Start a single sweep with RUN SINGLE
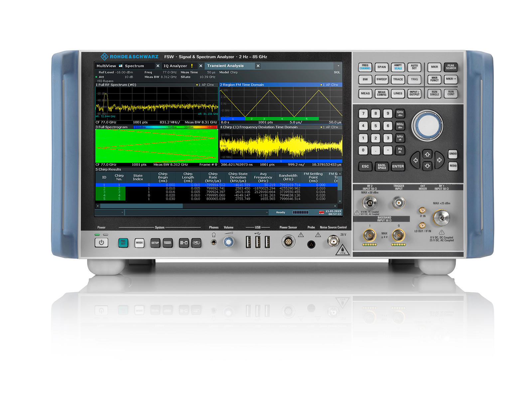This screenshot has height=399, width=532. 435,93
